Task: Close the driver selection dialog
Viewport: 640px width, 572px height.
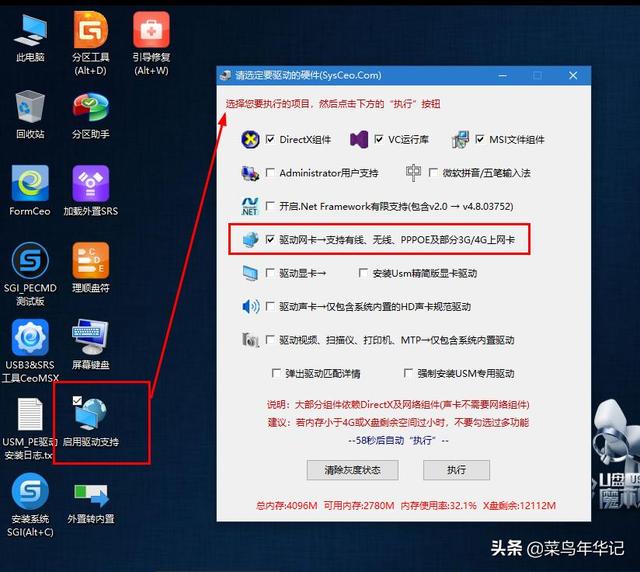Action: [573, 76]
